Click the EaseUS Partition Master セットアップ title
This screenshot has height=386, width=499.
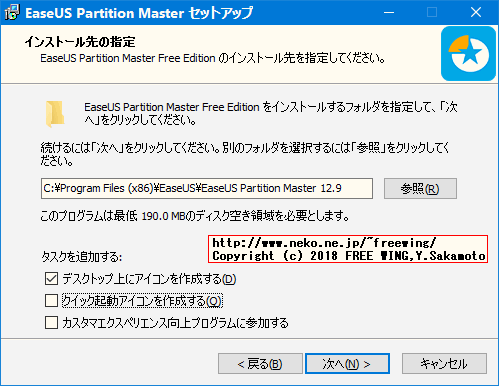(x=139, y=13)
